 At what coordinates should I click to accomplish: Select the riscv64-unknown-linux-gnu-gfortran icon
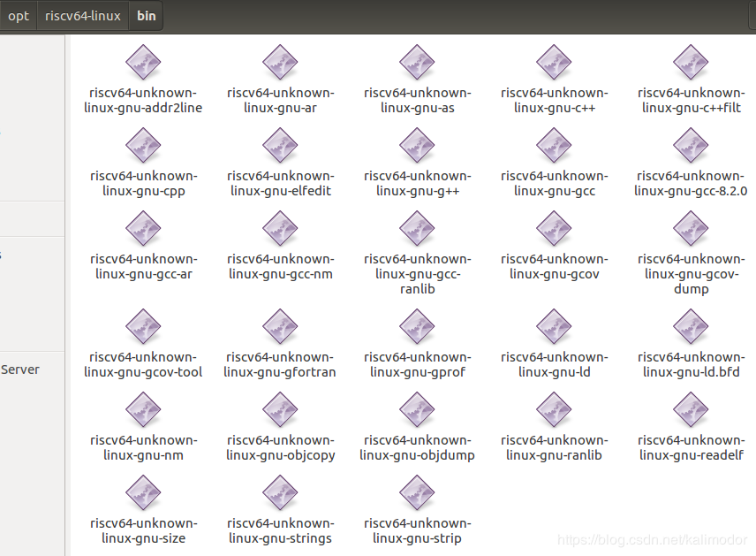[x=280, y=327]
